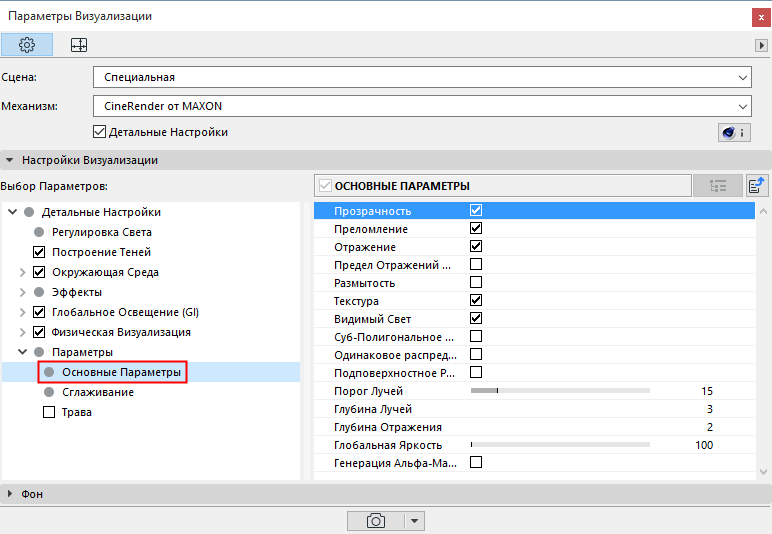Adjust the Глобальная Яркость slider
This screenshot has height=534, width=772.
click(560, 444)
